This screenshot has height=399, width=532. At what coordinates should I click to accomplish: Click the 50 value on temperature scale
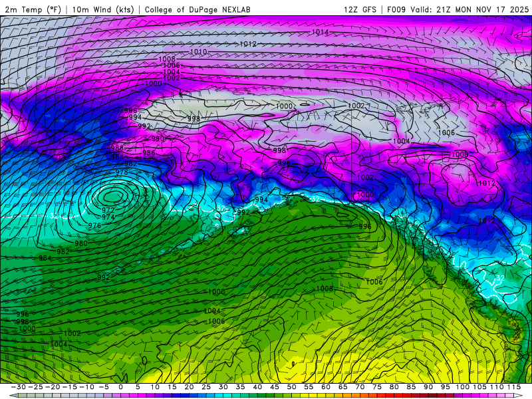291,387
